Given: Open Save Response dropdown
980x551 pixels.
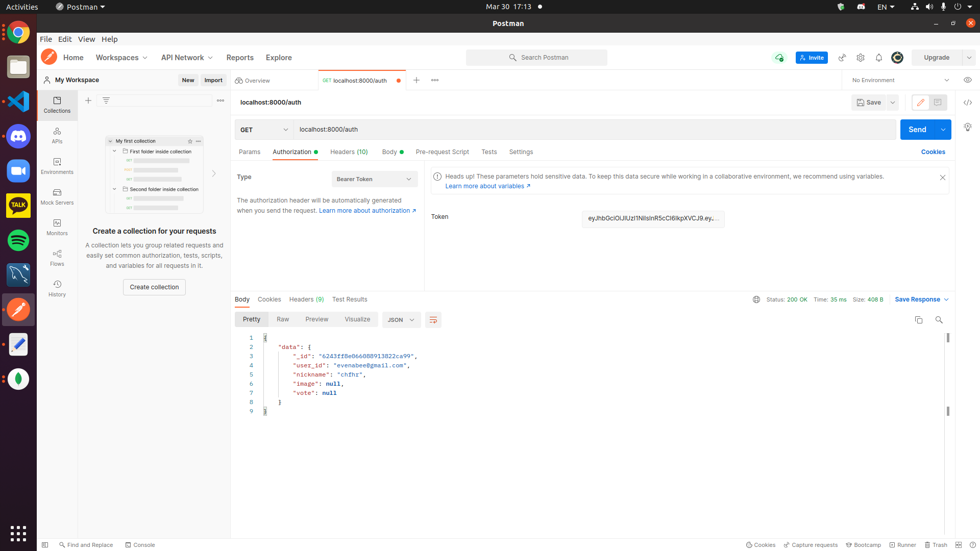Looking at the screenshot, I should point(922,299).
